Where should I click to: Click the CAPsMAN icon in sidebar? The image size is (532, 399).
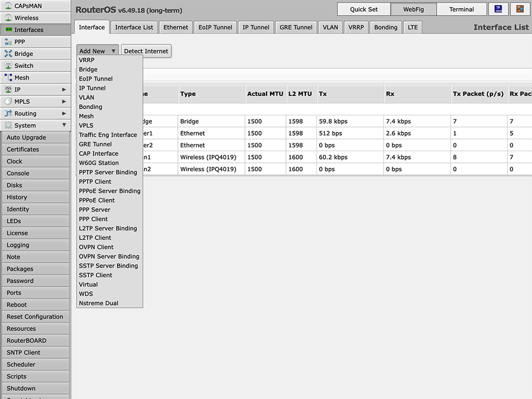8,6
